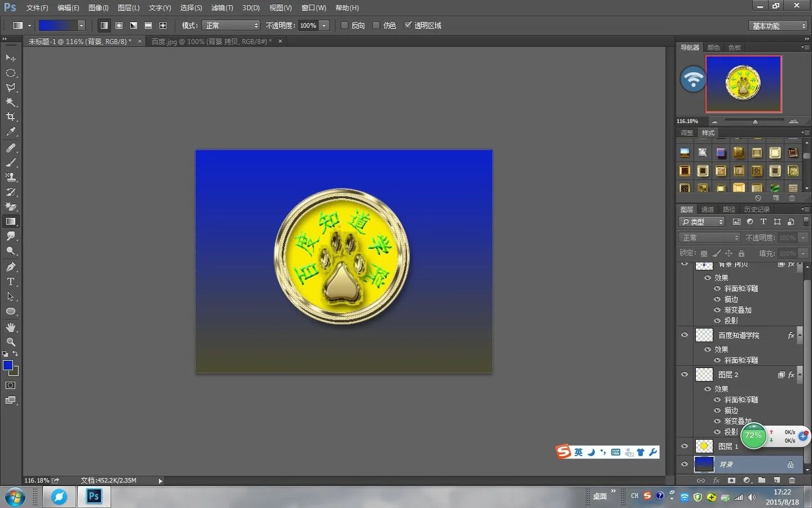Screen dimensions: 812x508
Task: Open the gradient picker dropdown arrow
Action: coord(81,25)
